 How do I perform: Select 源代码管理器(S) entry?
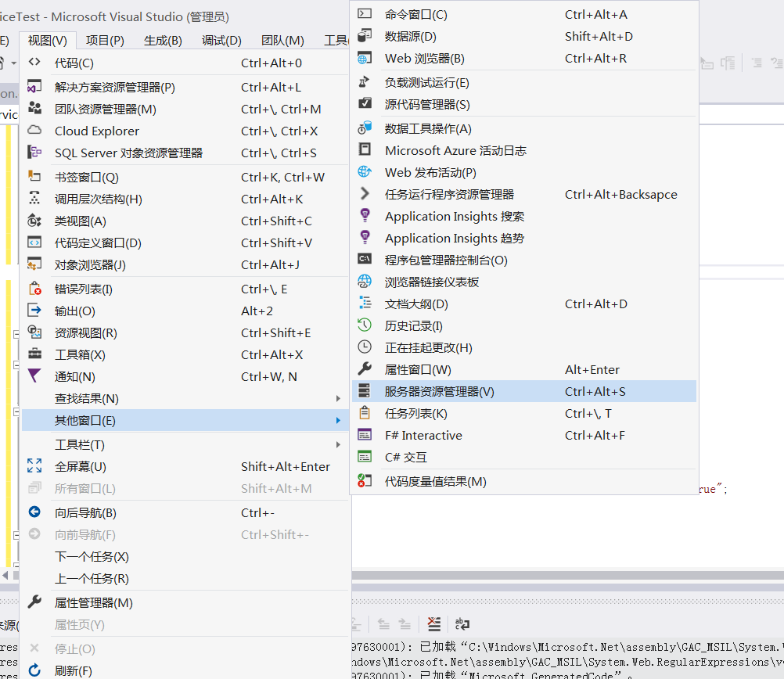tap(524, 105)
